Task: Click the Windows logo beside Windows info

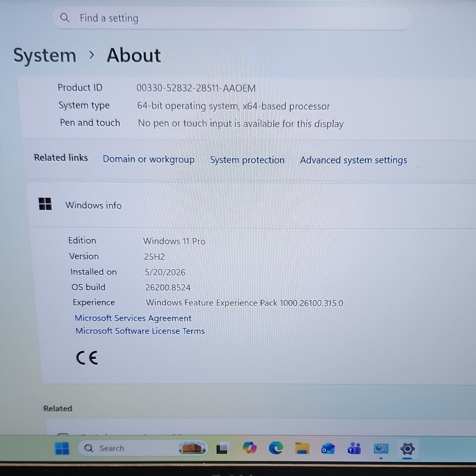Action: tap(45, 204)
